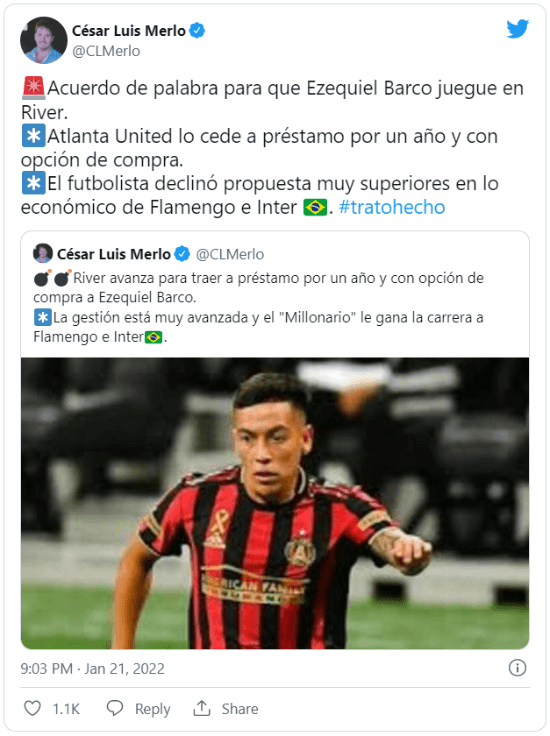Click the share upload arrow icon

(x=202, y=708)
